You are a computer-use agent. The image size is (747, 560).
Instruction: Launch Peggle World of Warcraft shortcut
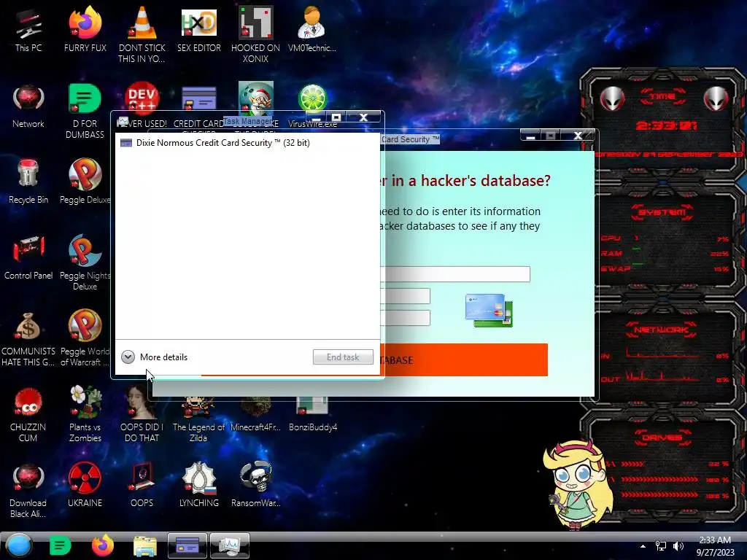point(85,338)
